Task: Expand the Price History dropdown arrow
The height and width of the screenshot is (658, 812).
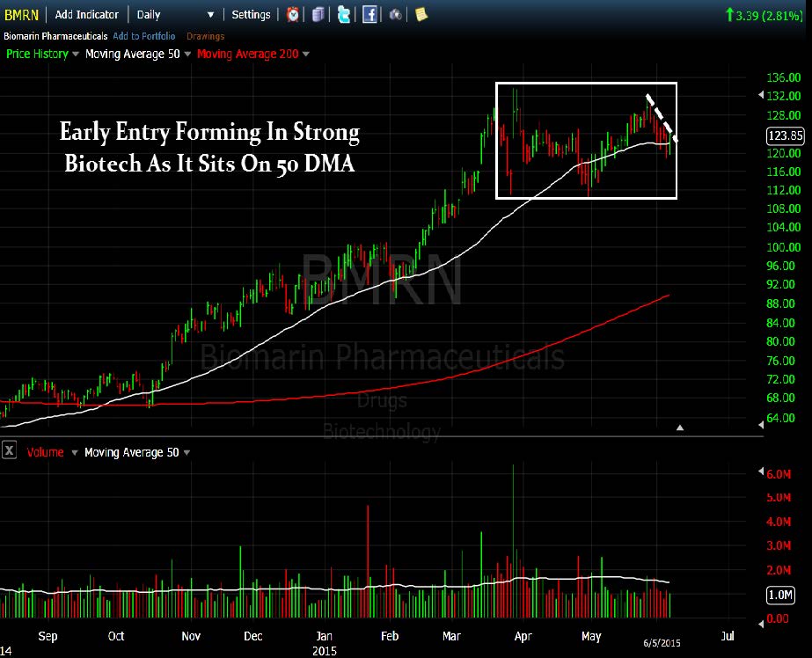Action: [76, 54]
